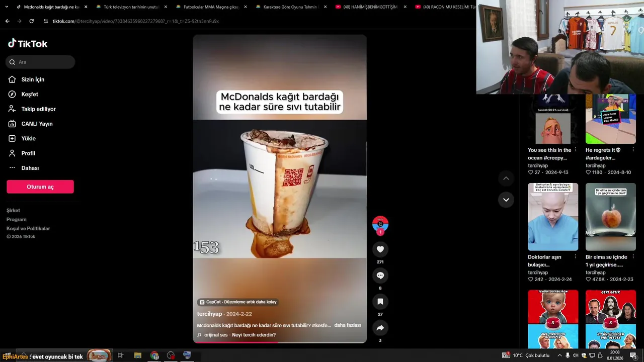Image resolution: width=644 pixels, height=362 pixels.
Task: Click tercihyap under 'He regrets it' card
Action: pos(596,165)
